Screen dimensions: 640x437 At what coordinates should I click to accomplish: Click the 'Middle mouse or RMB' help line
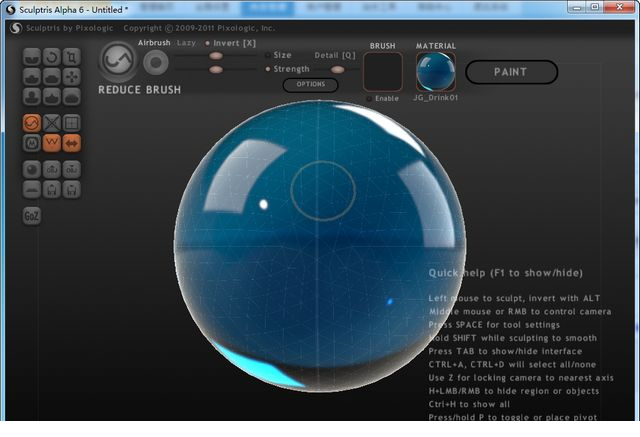520,311
